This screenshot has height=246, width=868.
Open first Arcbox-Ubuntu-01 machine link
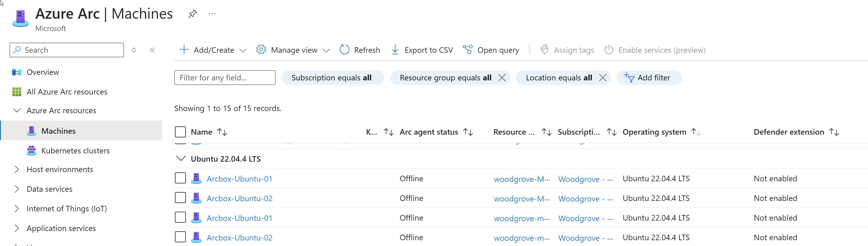[x=240, y=179]
